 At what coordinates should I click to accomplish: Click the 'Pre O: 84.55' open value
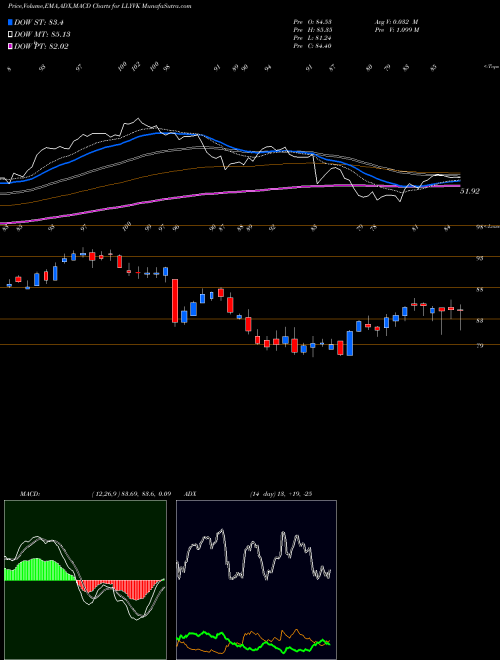(312, 22)
